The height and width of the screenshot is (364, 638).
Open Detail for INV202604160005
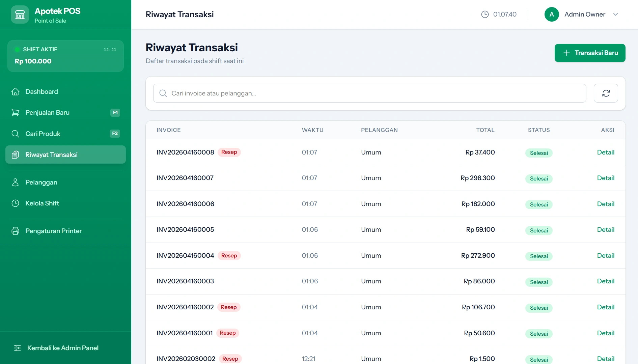click(x=606, y=229)
